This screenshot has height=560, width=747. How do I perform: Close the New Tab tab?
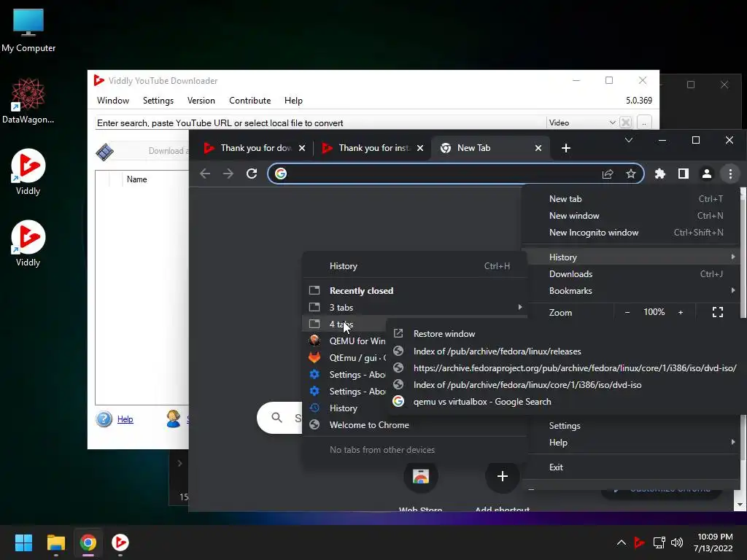click(538, 148)
